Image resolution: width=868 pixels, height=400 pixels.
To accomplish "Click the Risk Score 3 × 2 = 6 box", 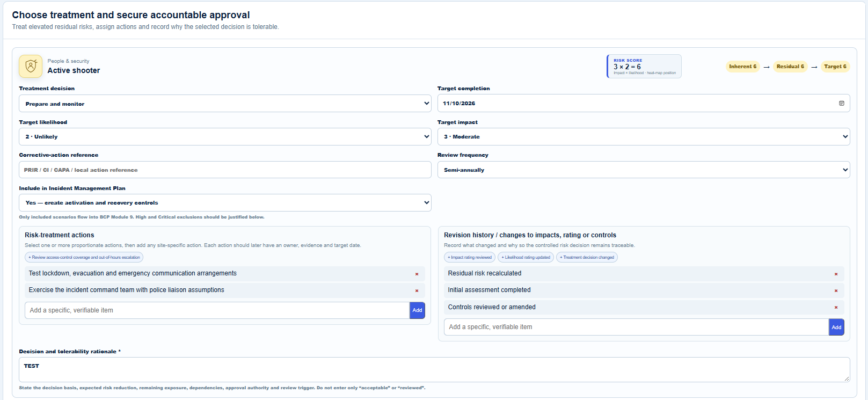I will tap(644, 66).
